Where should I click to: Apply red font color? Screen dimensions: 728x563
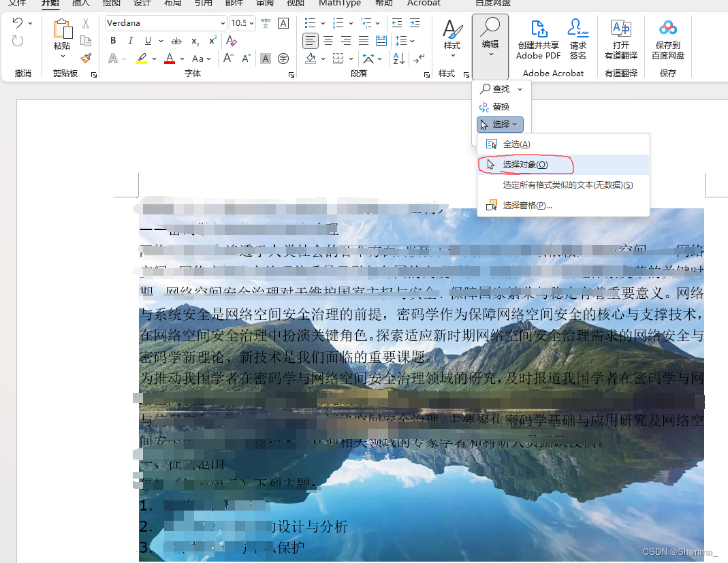coord(170,59)
